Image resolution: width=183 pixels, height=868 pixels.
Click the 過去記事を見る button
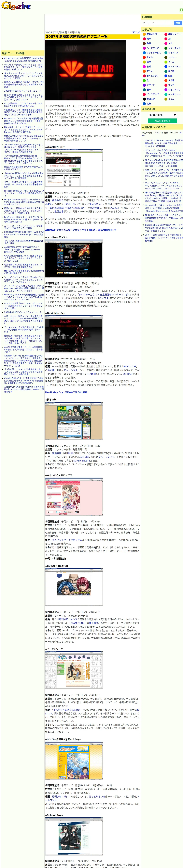[x=163, y=121]
